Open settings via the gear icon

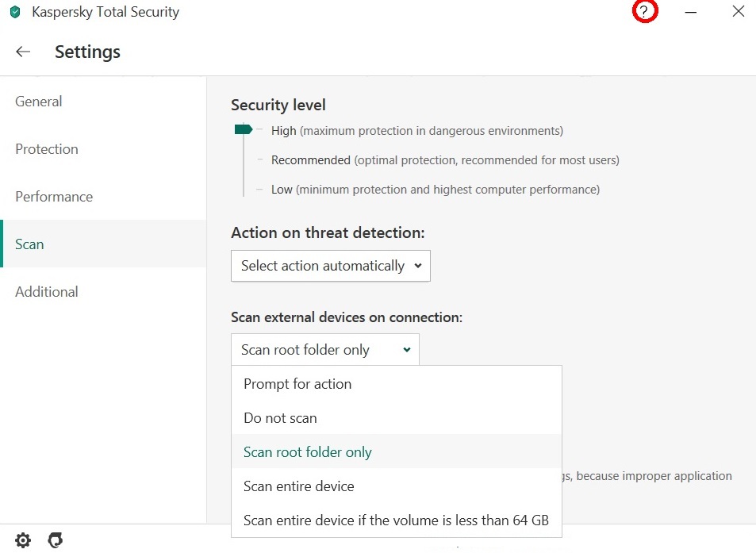pos(23,540)
